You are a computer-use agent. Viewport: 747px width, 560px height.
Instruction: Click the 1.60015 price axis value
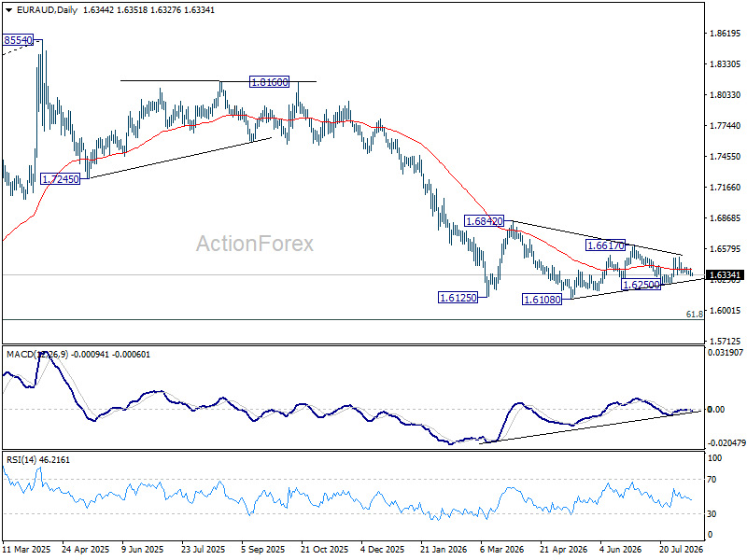(726, 311)
